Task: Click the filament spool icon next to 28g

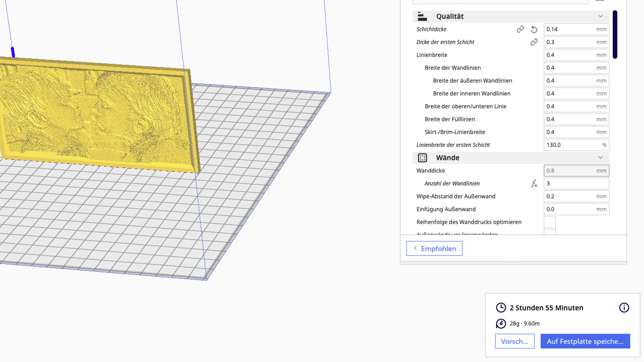Action: tap(501, 323)
